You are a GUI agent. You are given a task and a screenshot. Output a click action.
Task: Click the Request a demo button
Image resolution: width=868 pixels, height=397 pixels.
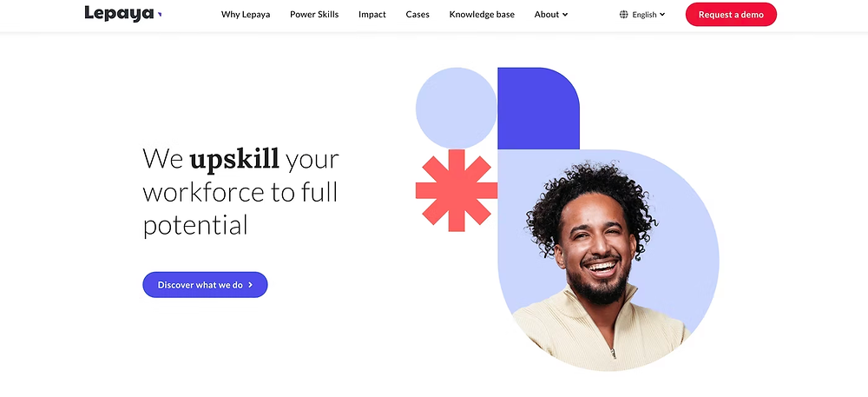731,15
